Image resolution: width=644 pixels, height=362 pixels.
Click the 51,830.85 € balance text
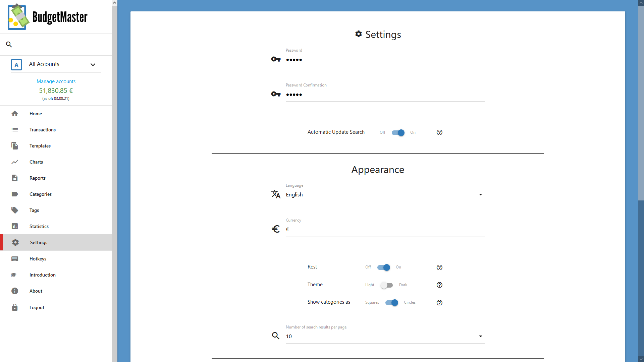[x=56, y=90]
